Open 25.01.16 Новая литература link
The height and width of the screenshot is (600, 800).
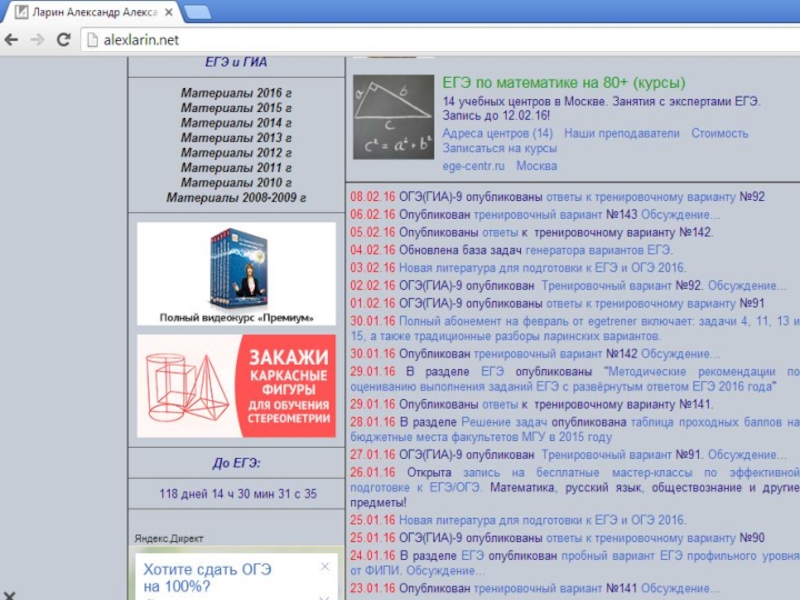click(x=542, y=520)
